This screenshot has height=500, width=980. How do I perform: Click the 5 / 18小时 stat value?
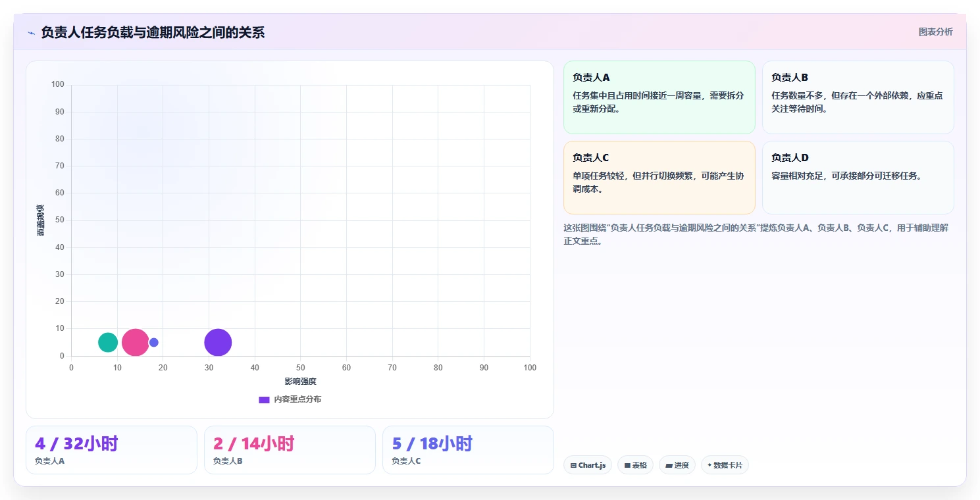[432, 443]
